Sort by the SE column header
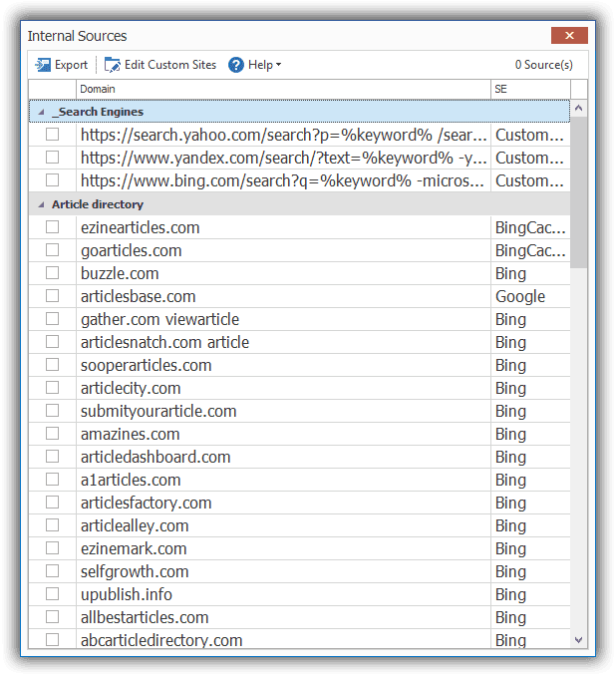Viewport: 616px width, 677px height. tap(530, 89)
